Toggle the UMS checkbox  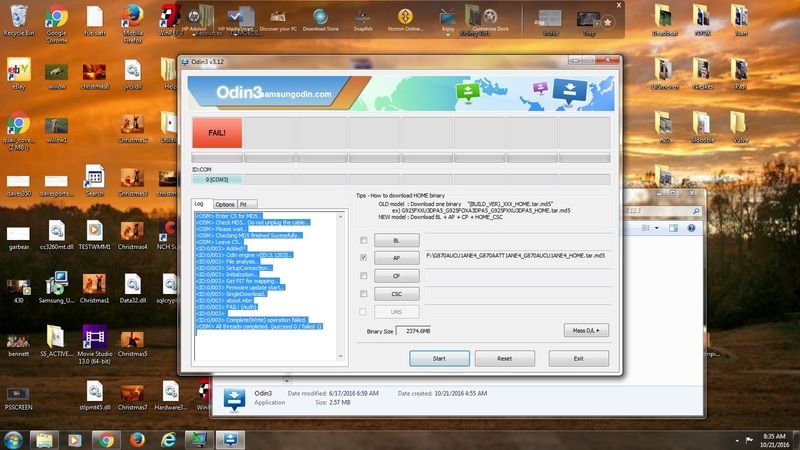(363, 311)
